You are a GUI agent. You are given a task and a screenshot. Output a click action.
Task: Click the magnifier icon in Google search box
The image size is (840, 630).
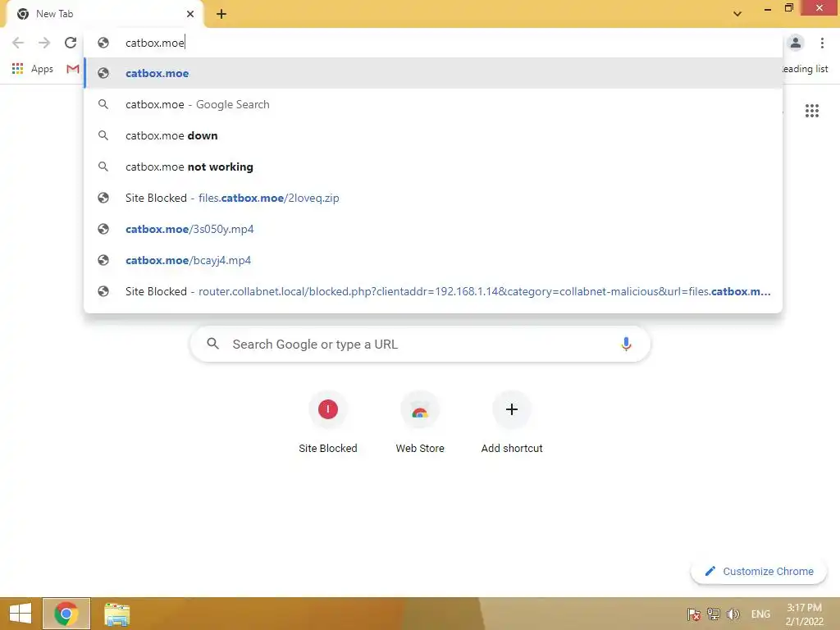click(x=212, y=344)
